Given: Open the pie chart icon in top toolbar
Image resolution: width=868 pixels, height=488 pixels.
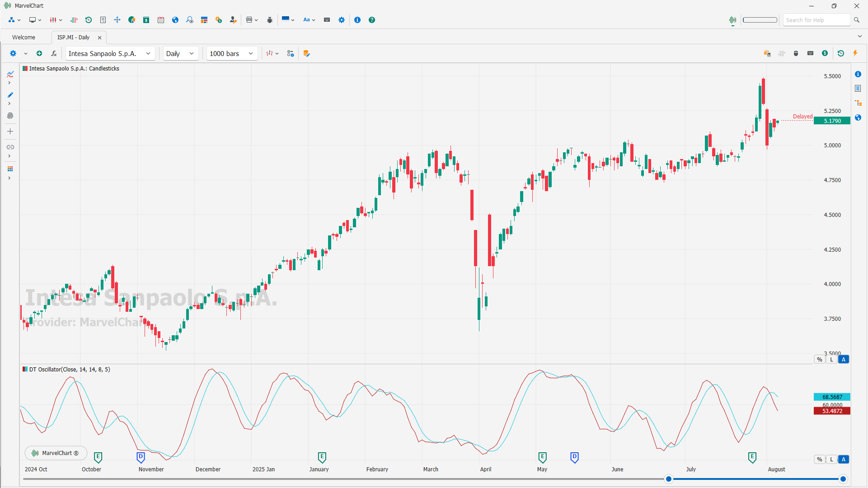Looking at the screenshot, I should tap(131, 20).
